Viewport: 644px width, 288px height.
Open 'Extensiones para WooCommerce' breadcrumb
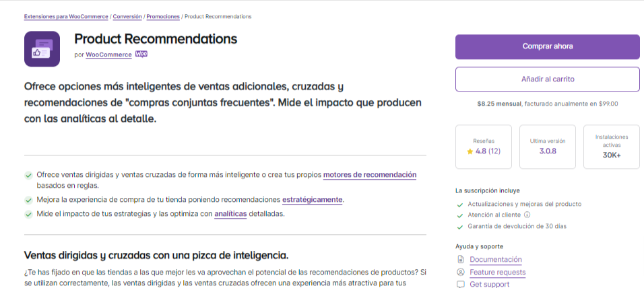(66, 16)
